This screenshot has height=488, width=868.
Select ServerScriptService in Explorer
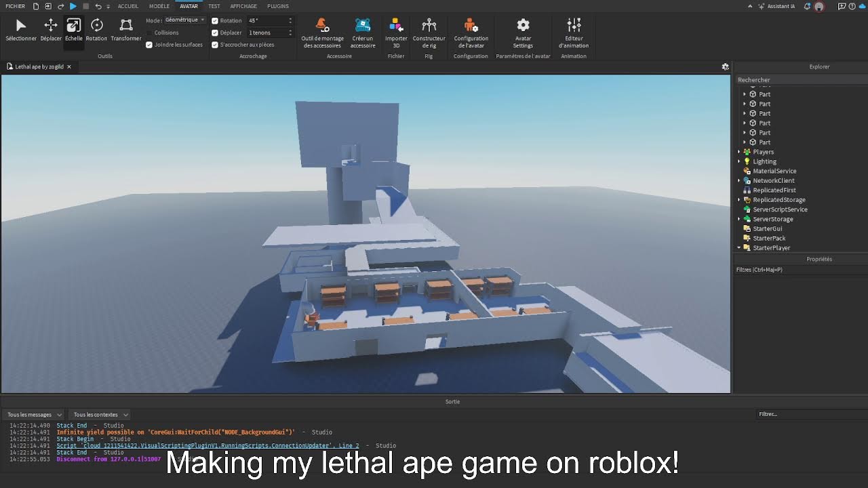pyautogui.click(x=780, y=209)
